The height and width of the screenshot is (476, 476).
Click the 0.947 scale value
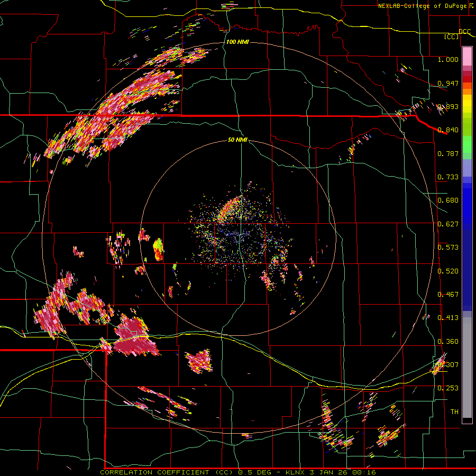448,83
